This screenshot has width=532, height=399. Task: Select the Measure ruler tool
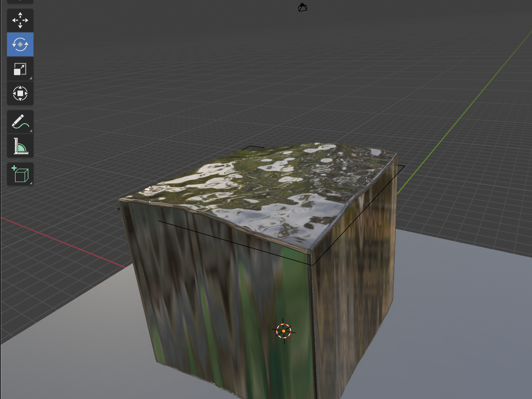[20, 146]
